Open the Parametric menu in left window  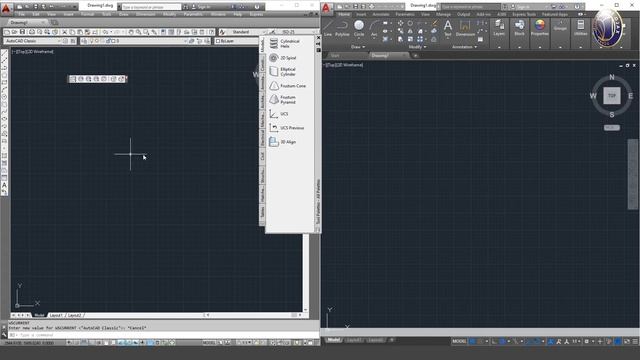coord(193,14)
